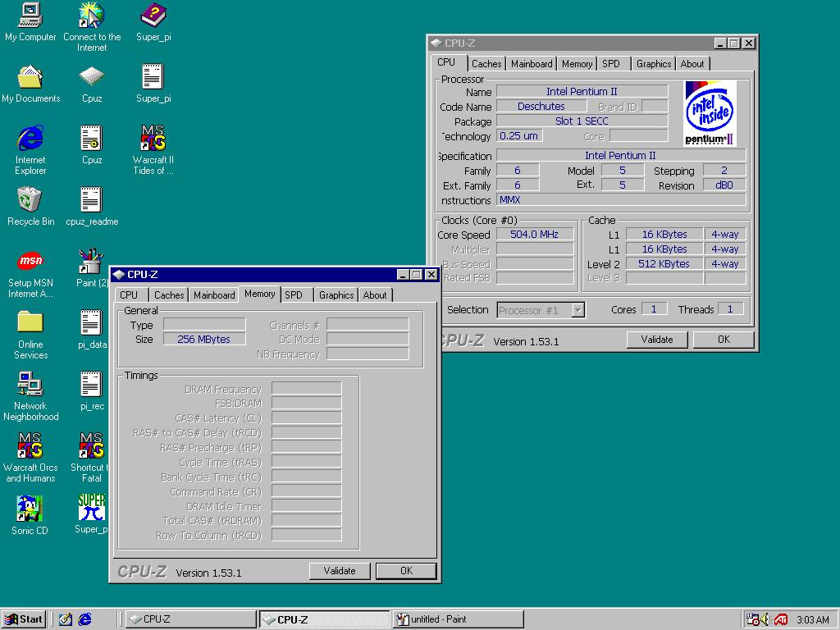Select the Cpuz chip application icon

pos(92,83)
